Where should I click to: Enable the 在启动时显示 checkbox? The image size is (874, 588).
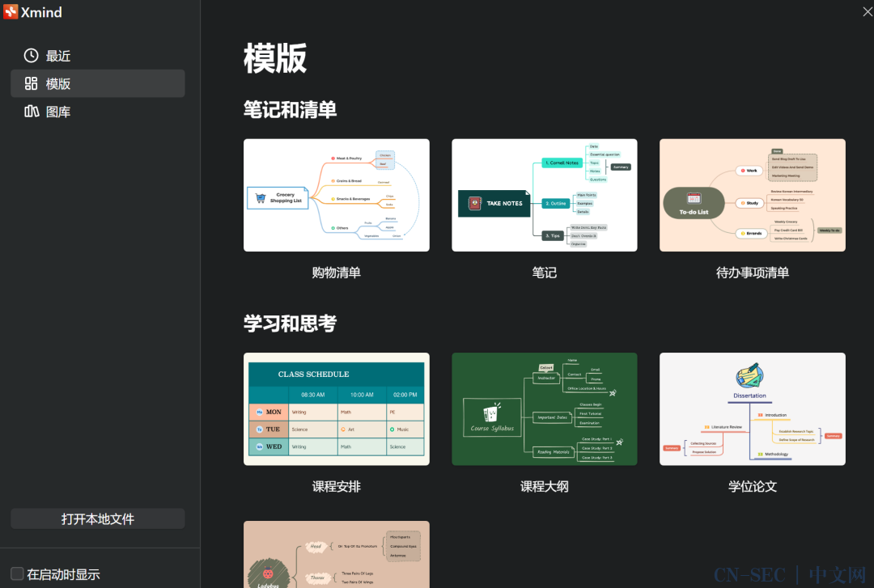click(x=17, y=573)
